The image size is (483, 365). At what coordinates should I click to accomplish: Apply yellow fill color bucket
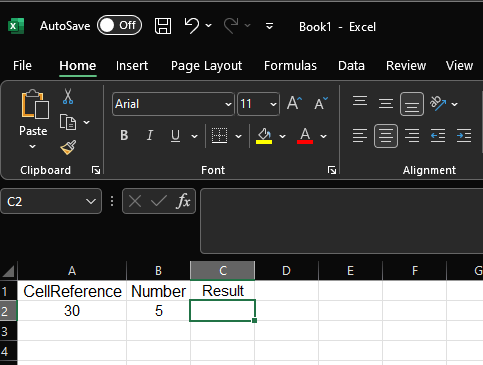point(264,136)
